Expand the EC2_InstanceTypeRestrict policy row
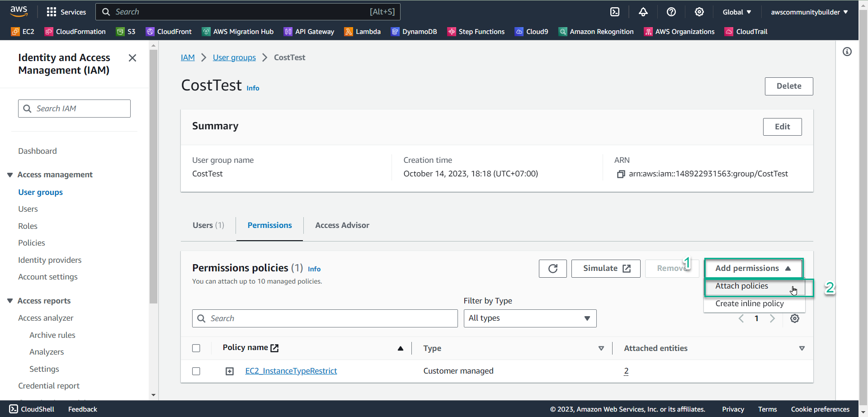Image resolution: width=868 pixels, height=417 pixels. pos(230,371)
